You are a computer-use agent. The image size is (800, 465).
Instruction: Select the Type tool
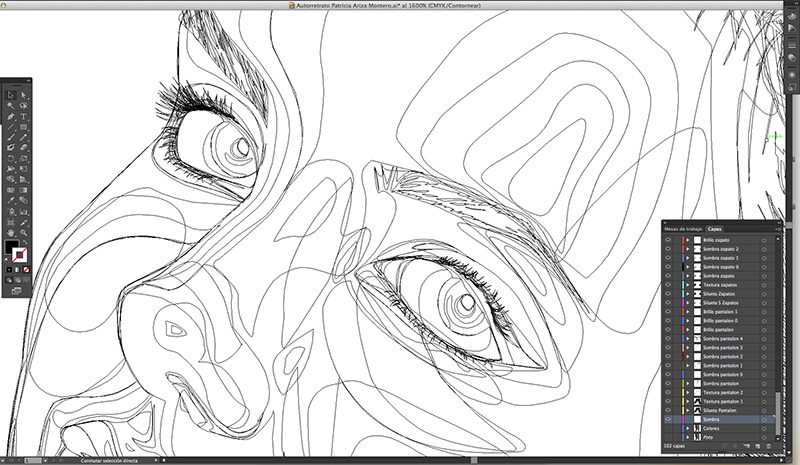[x=21, y=116]
